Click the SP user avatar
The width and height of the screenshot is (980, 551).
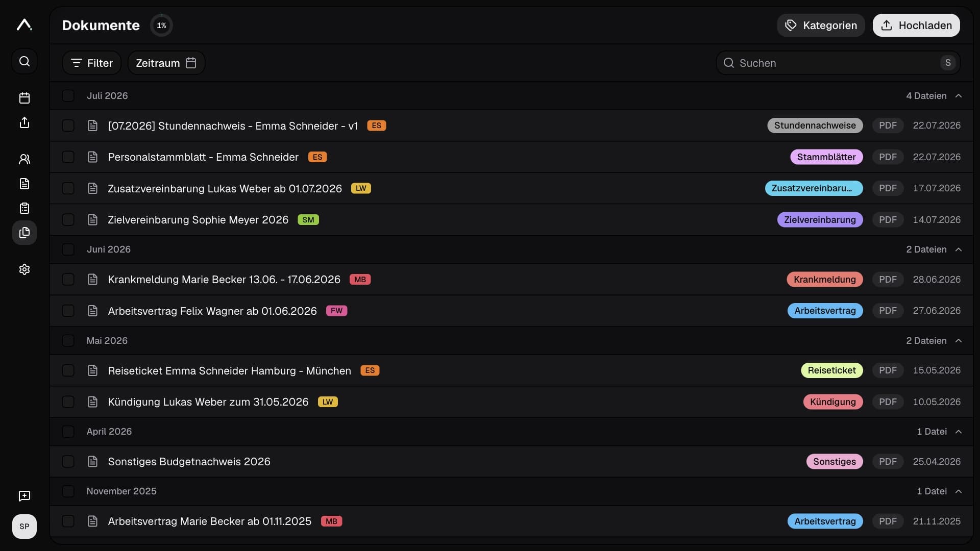coord(24,527)
